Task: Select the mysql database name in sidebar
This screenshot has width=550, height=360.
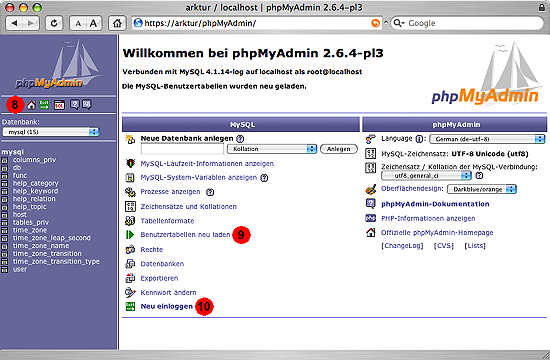Action: tap(13, 152)
